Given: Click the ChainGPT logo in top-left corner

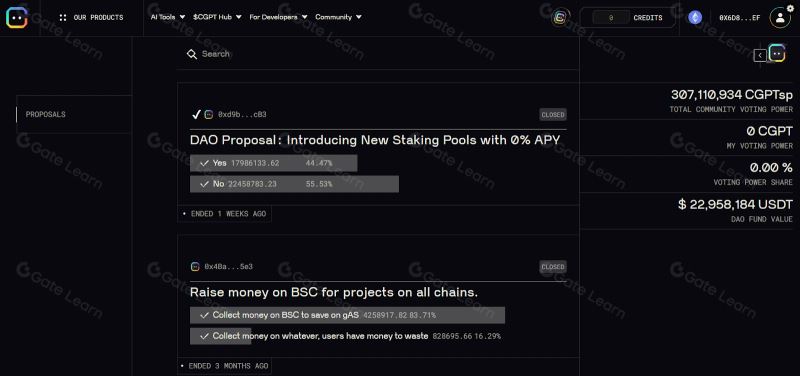Looking at the screenshot, I should click(x=17, y=17).
